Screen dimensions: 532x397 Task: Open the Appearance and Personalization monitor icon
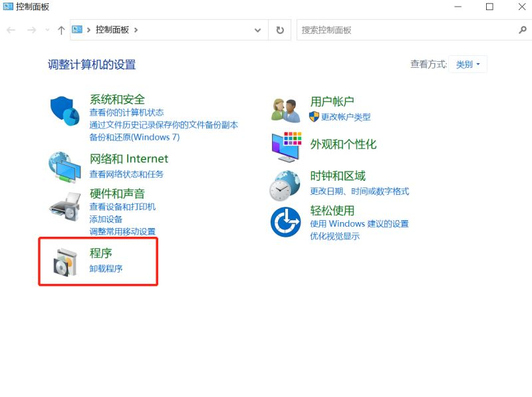[286, 146]
